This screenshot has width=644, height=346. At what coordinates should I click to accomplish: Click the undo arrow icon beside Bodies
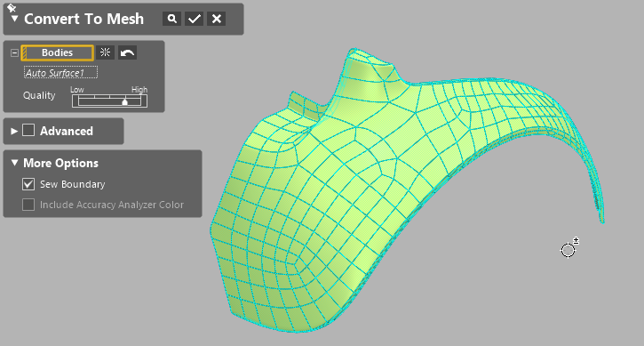127,52
